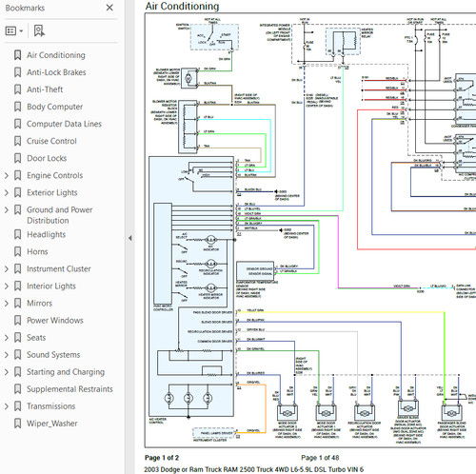Open the Mirrors bookmark
Screen dimensions: 476x474
tap(39, 303)
